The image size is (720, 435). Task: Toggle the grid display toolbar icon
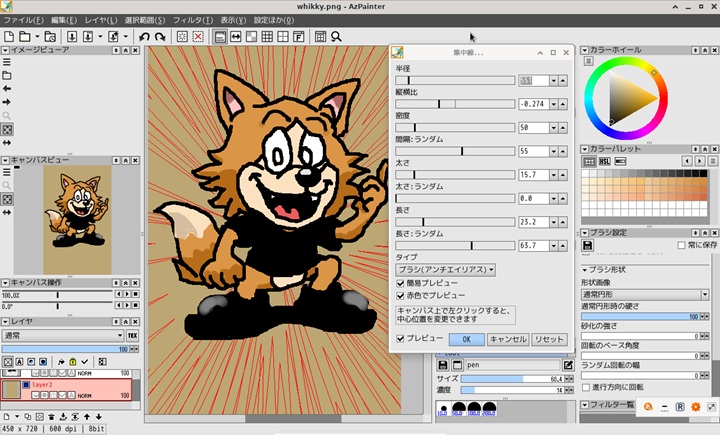(x=267, y=36)
